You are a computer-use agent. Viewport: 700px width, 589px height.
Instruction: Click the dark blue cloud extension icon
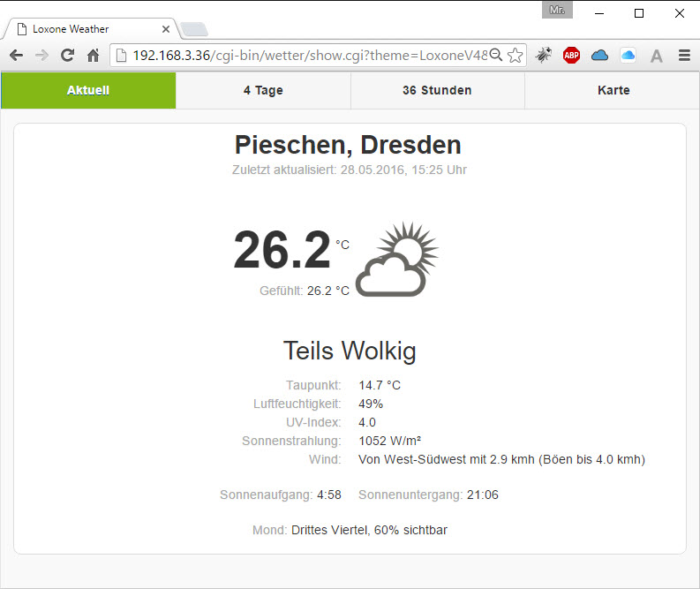point(599,56)
